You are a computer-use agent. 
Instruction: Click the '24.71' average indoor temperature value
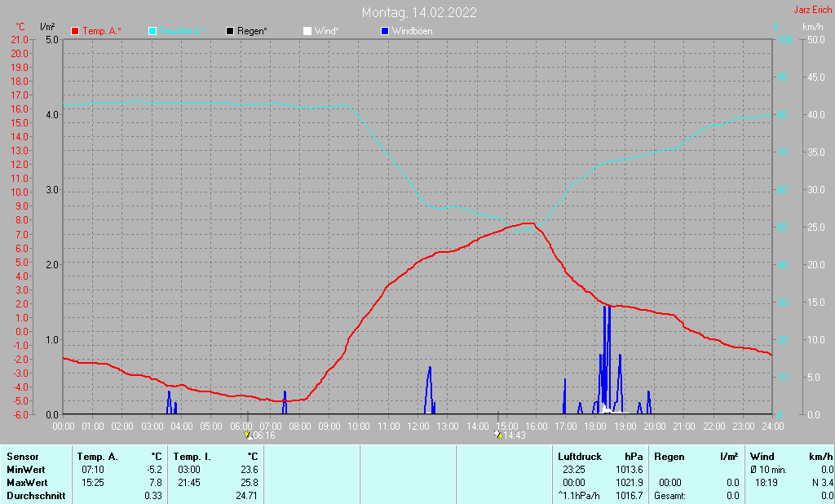[247, 496]
